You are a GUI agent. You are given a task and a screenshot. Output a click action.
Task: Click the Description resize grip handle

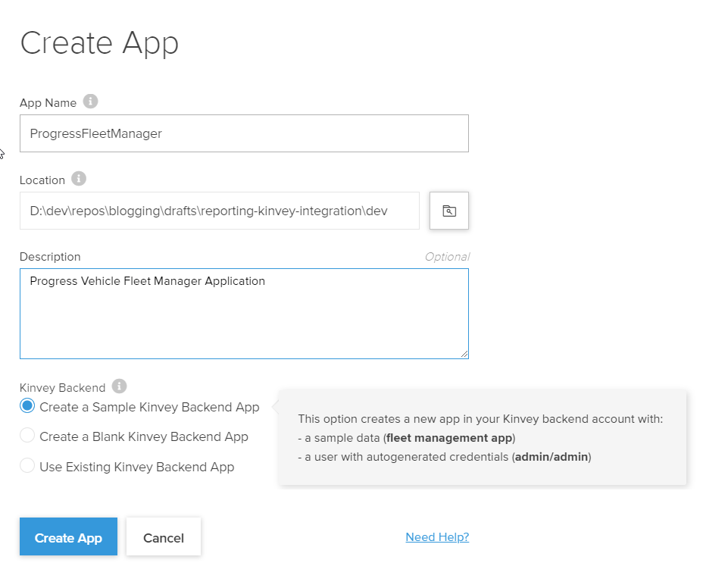(464, 355)
